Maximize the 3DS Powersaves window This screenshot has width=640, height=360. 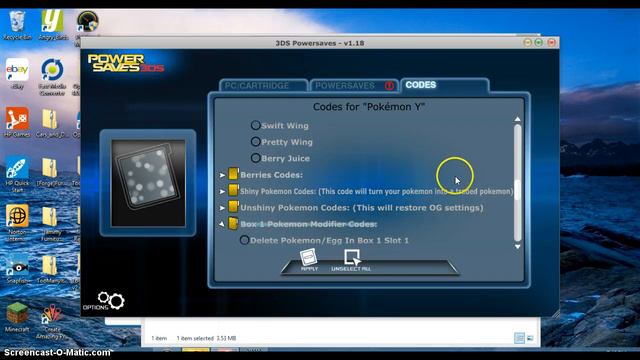click(x=539, y=42)
